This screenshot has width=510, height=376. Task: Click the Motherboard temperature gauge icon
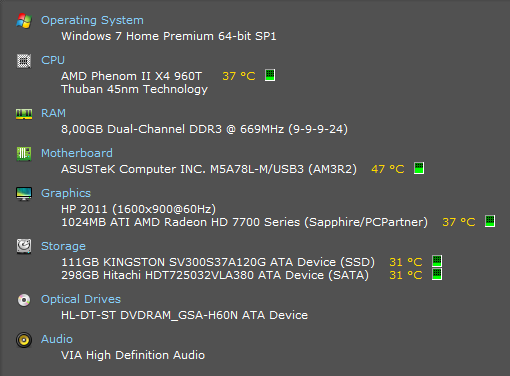[x=419, y=168]
